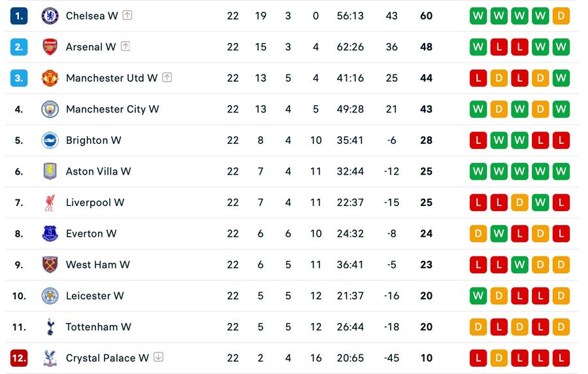Viewport: 588px width, 374px height.
Task: Click Manchester Utd W's green win form badge
Action: point(561,78)
